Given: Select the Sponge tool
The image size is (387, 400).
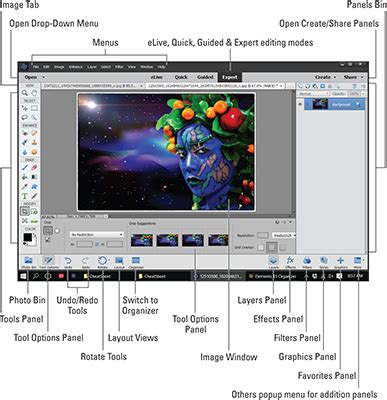Looking at the screenshot, I should coord(34,152).
